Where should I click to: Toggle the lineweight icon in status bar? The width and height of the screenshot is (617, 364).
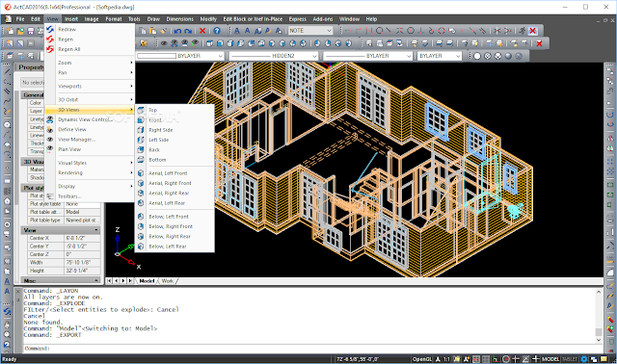pos(536,359)
